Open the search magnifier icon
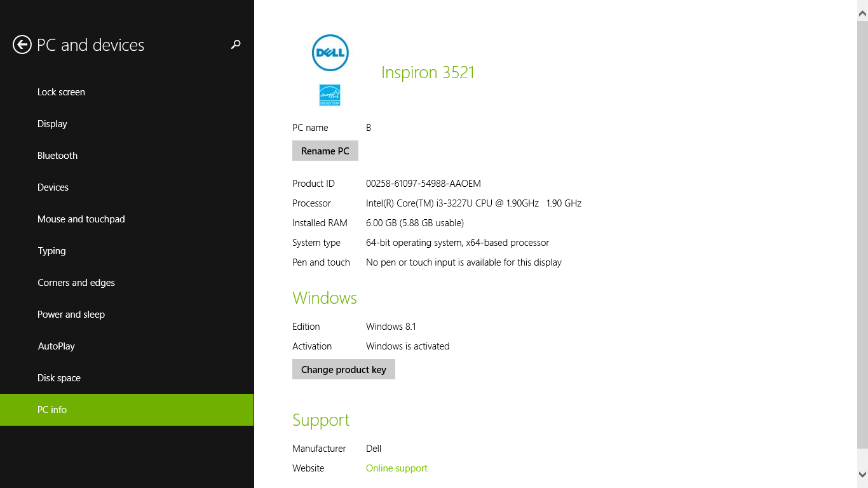The width and height of the screenshot is (868, 488). [236, 44]
